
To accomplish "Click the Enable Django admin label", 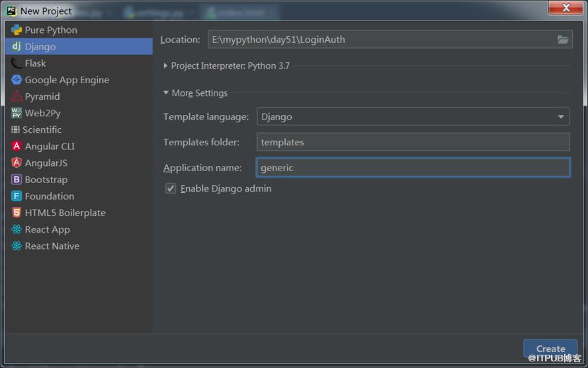I will pyautogui.click(x=226, y=188).
